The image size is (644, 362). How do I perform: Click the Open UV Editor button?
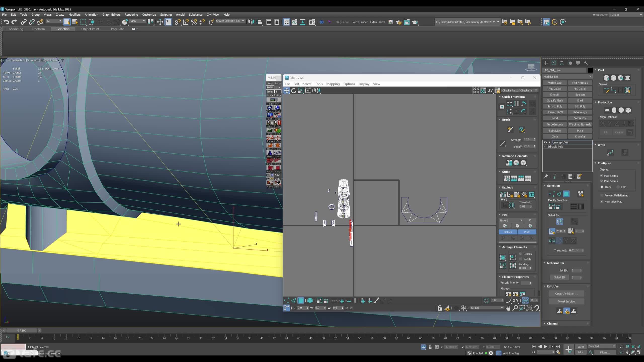[566, 294]
